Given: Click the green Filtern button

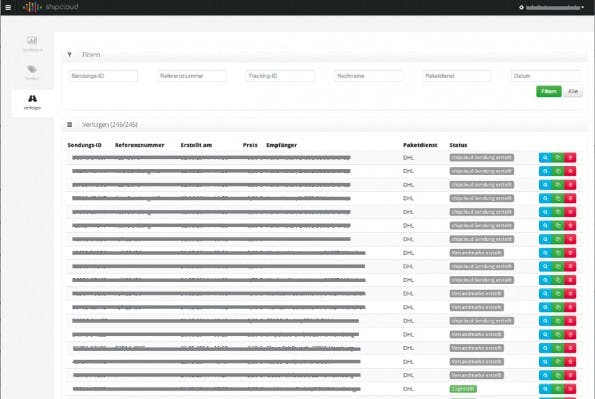Looking at the screenshot, I should pyautogui.click(x=549, y=91).
